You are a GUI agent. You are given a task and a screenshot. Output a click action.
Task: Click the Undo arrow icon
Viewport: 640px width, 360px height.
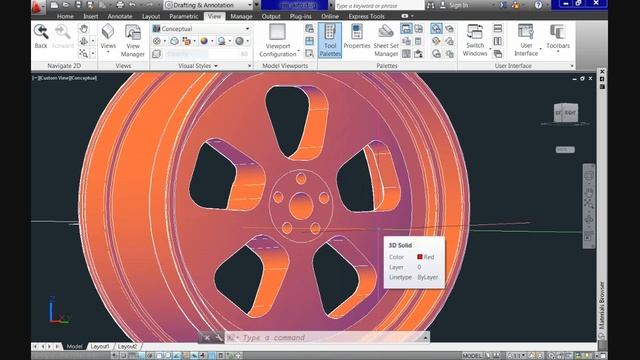[x=132, y=5]
